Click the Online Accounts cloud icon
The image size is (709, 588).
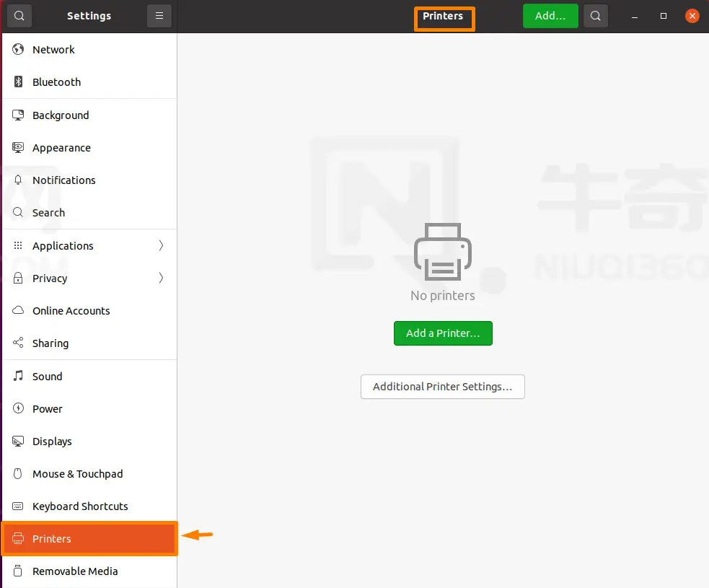pos(18,310)
